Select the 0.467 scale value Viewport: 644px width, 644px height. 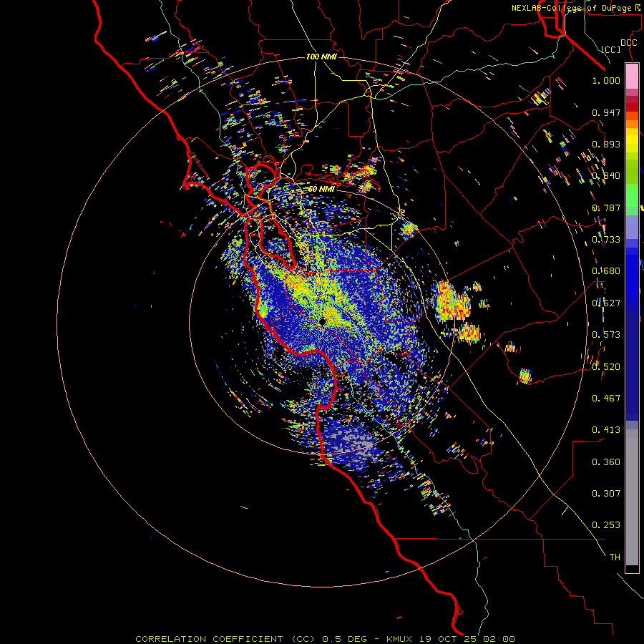click(606, 399)
